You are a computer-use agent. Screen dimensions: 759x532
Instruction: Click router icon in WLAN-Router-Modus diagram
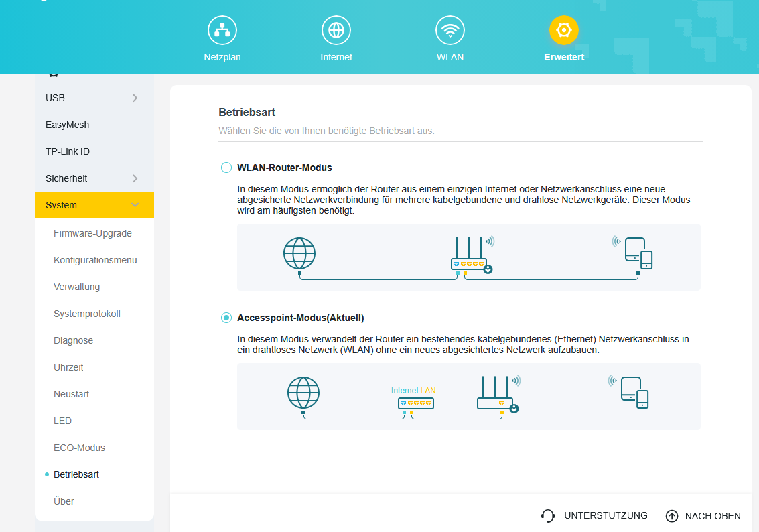[472, 255]
